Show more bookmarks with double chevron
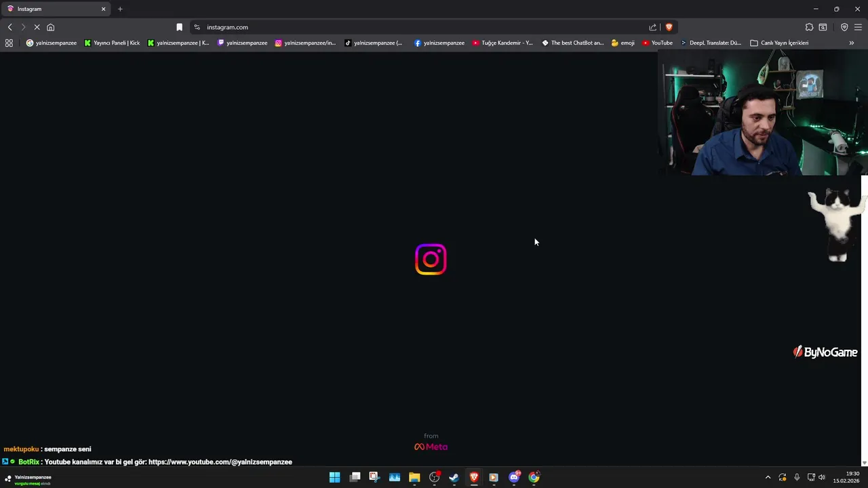This screenshot has height=488, width=868. [851, 43]
